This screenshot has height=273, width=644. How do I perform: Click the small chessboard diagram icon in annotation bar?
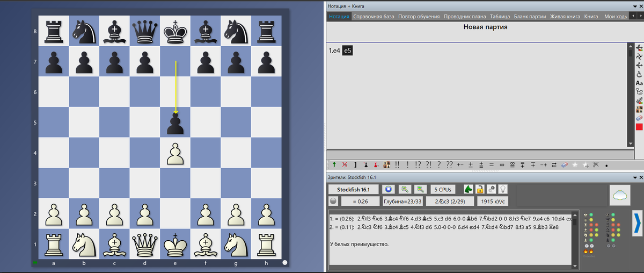(387, 164)
